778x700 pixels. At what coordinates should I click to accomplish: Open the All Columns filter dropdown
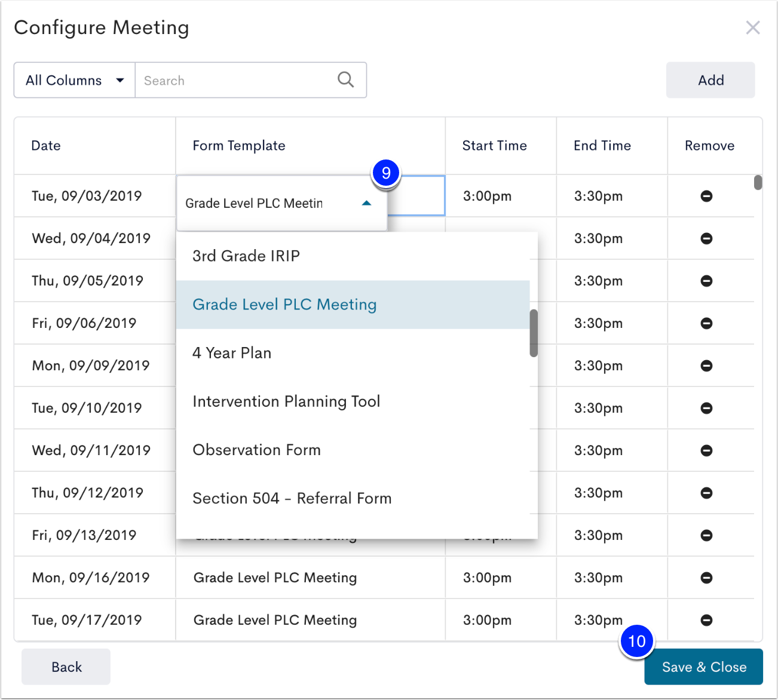[75, 80]
